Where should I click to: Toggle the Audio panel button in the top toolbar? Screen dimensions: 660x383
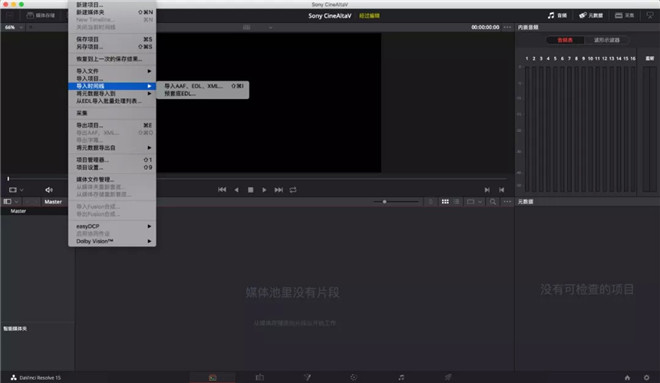(x=557, y=16)
